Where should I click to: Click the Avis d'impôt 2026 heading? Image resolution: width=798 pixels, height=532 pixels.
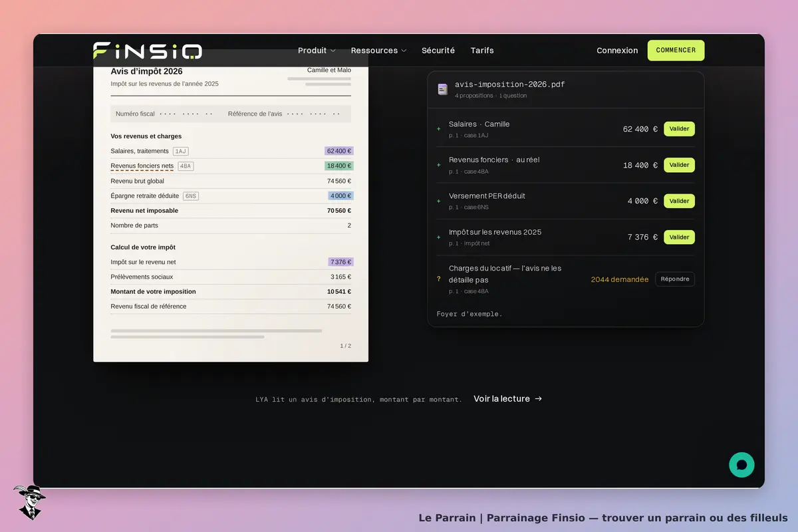tap(146, 71)
